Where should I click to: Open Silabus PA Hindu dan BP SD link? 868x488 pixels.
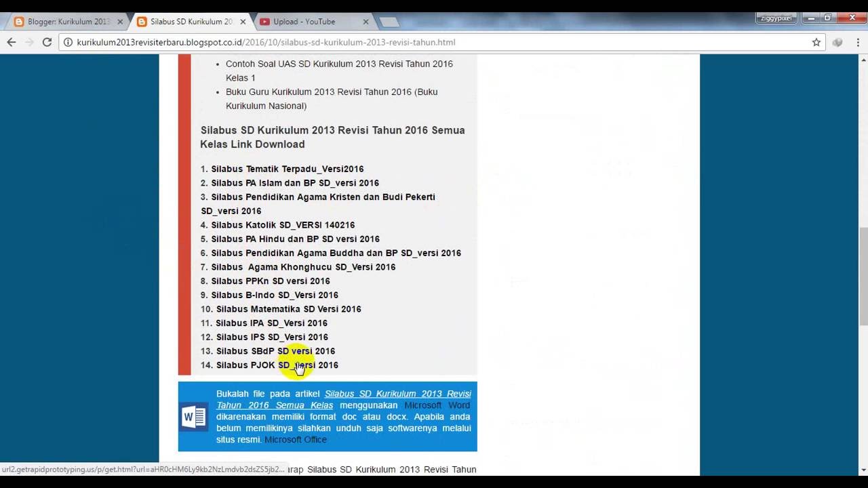click(x=295, y=239)
